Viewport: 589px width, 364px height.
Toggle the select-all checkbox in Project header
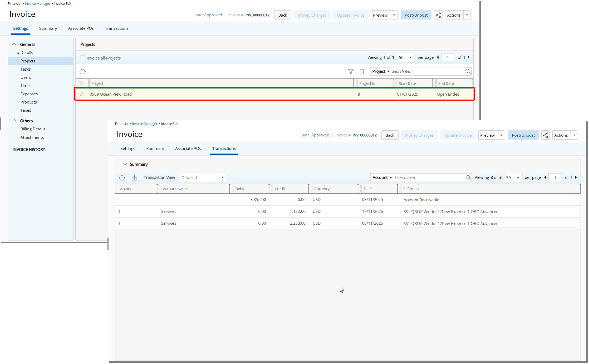tap(81, 83)
